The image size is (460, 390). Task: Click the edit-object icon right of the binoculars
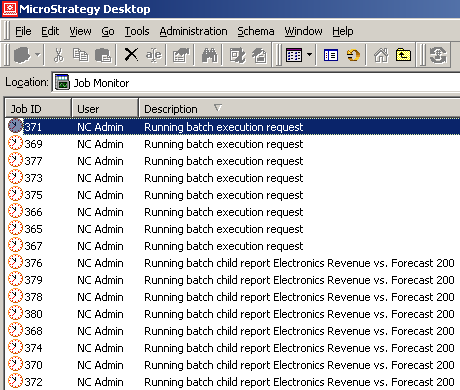point(237,55)
